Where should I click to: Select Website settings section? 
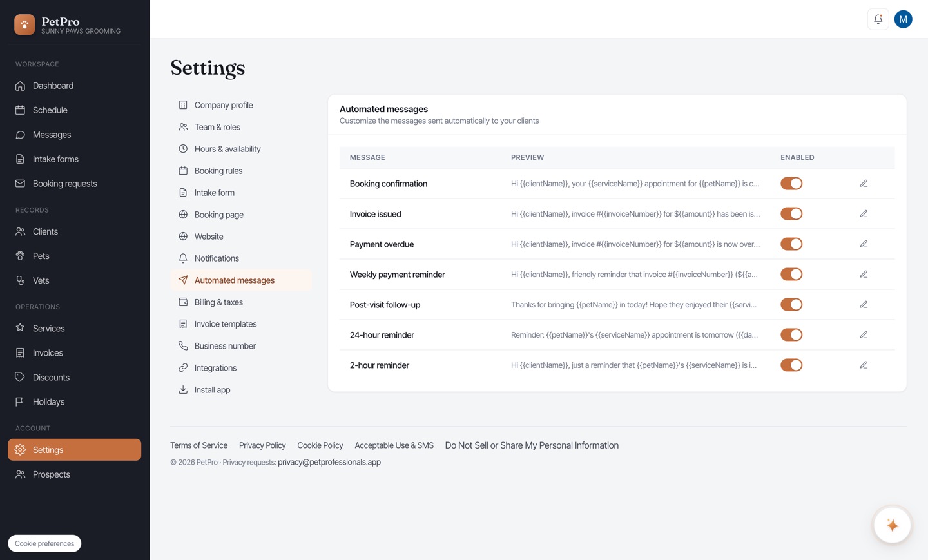point(241,237)
